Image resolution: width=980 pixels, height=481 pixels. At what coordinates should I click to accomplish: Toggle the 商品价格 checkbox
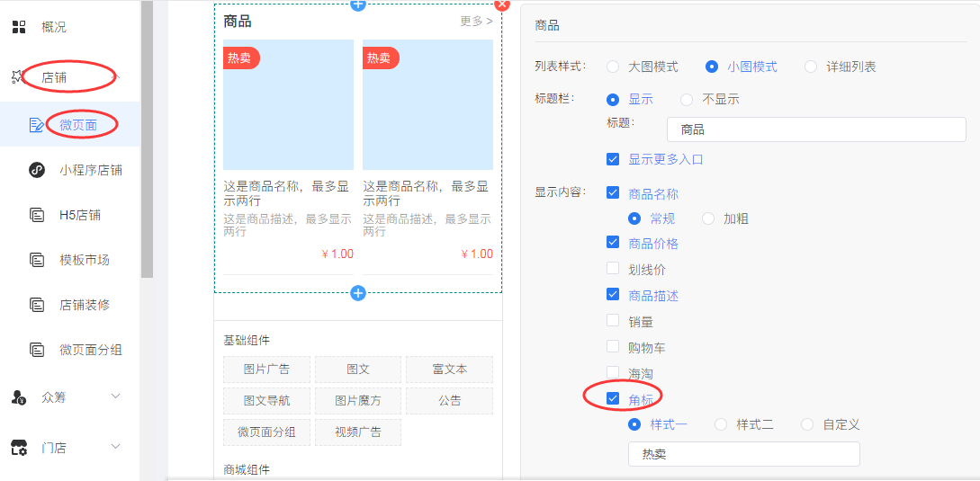coord(613,243)
